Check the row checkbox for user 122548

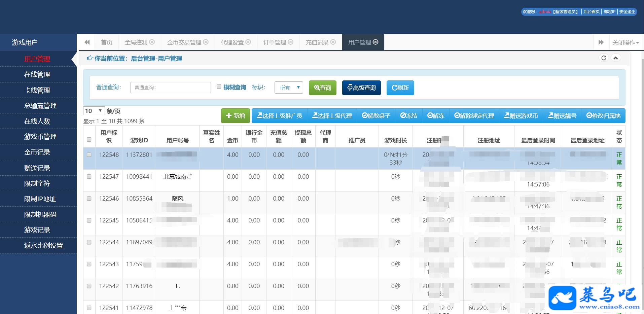89,155
